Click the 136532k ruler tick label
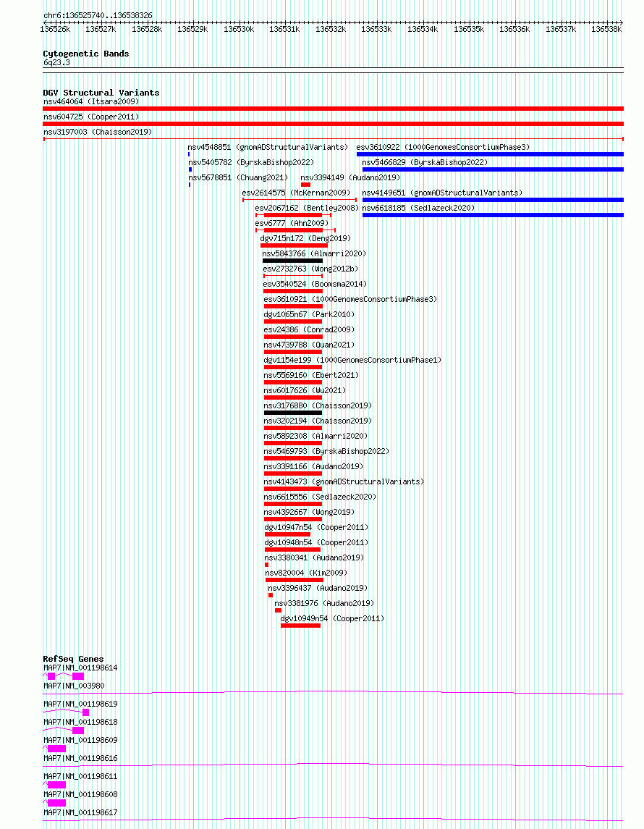Viewport: 644px width, 829px height. pyautogui.click(x=331, y=29)
